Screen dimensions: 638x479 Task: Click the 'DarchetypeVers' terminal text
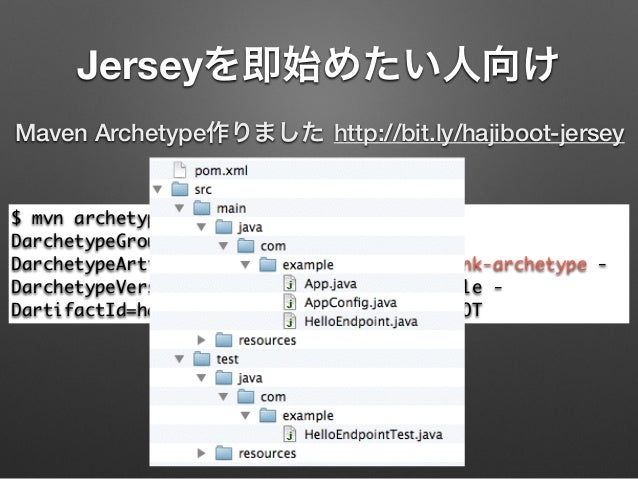80,287
